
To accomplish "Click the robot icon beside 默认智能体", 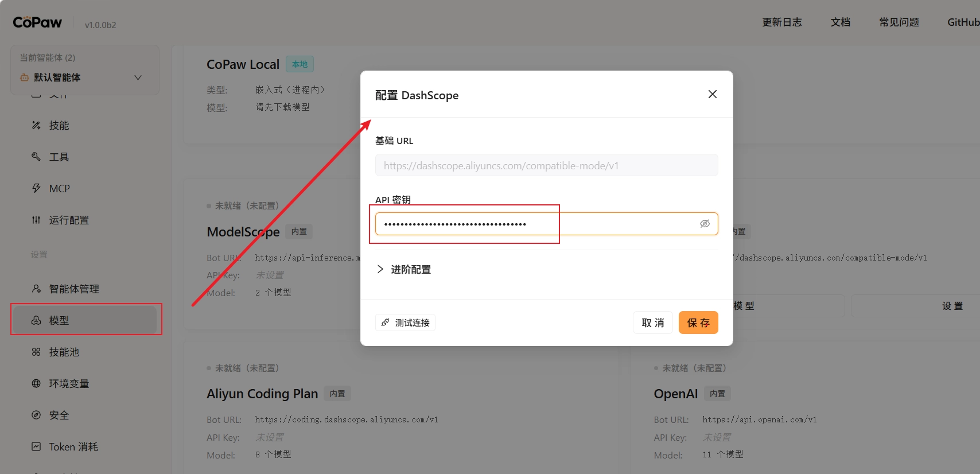I will [x=25, y=77].
